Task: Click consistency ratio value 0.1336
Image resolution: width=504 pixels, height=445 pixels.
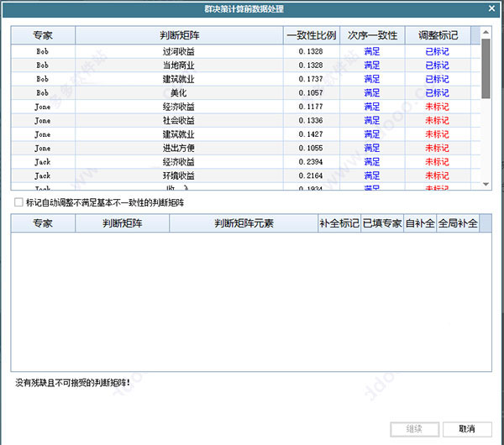Action: (311, 121)
